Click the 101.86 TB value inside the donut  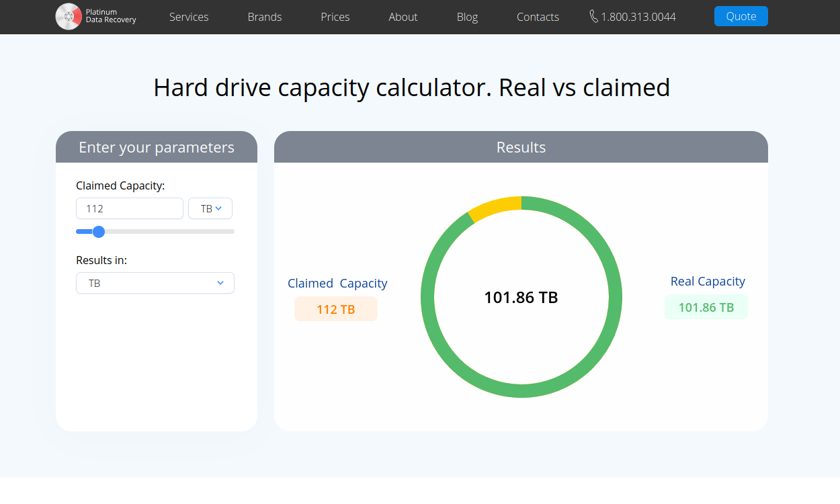click(521, 297)
